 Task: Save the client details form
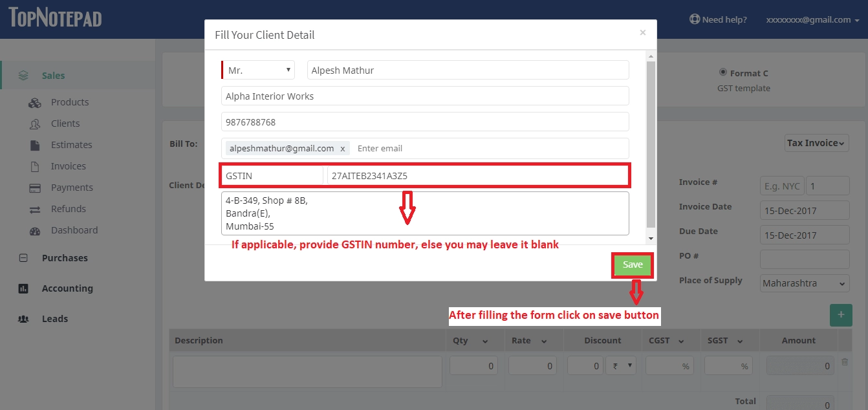point(632,265)
